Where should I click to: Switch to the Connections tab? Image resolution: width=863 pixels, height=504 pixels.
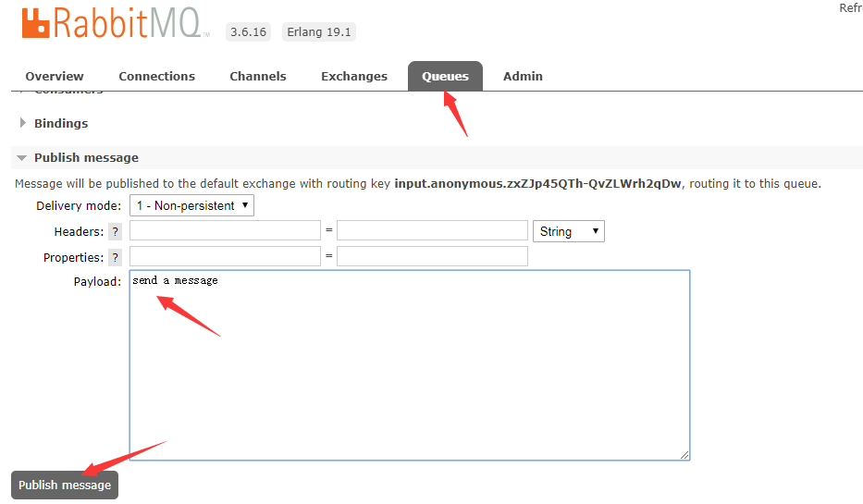(x=157, y=77)
